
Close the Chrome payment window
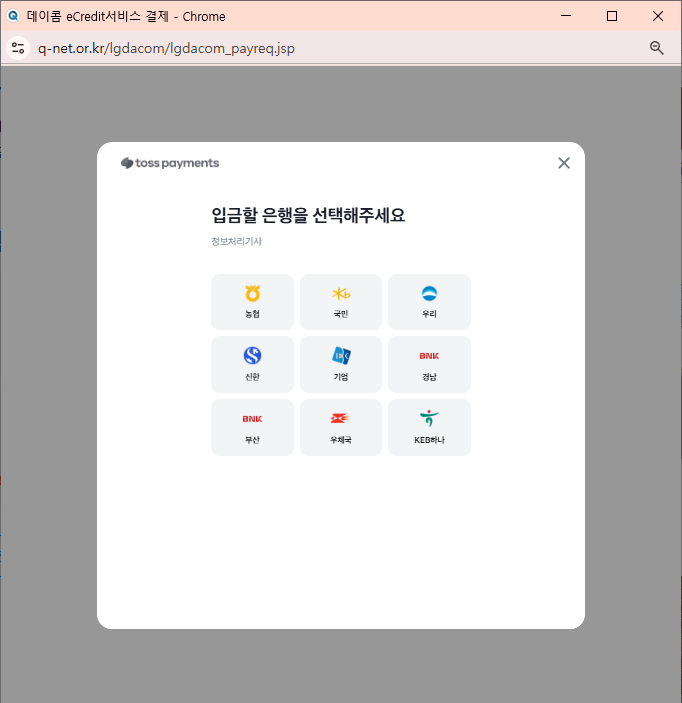click(657, 16)
